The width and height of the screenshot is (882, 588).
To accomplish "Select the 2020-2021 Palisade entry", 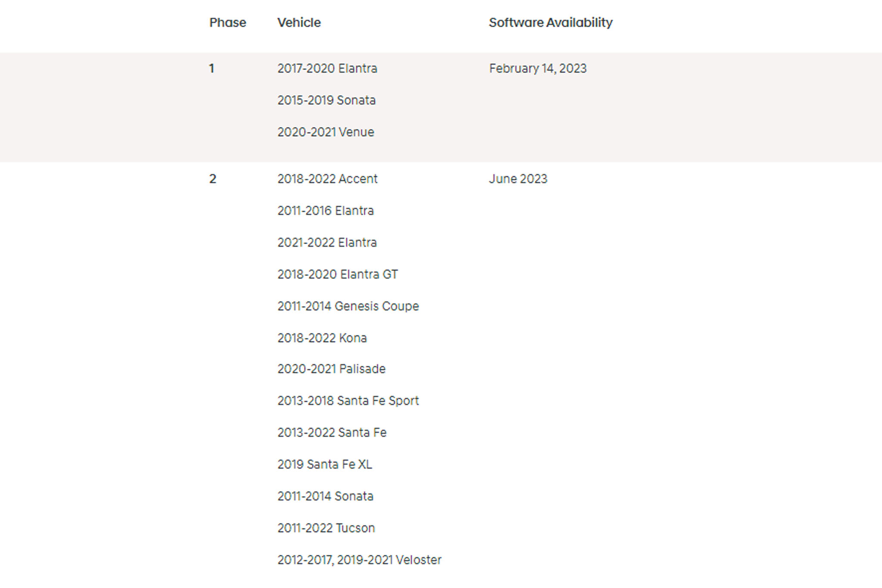I will pyautogui.click(x=331, y=369).
